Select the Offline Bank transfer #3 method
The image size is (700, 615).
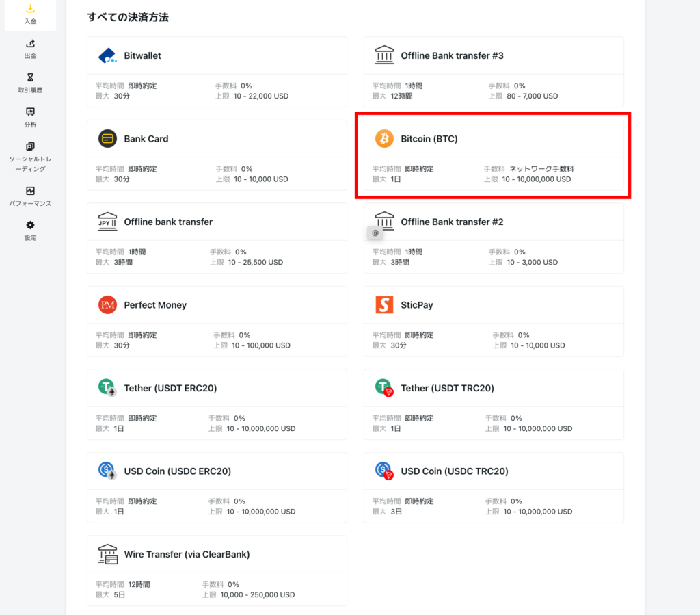(x=494, y=72)
